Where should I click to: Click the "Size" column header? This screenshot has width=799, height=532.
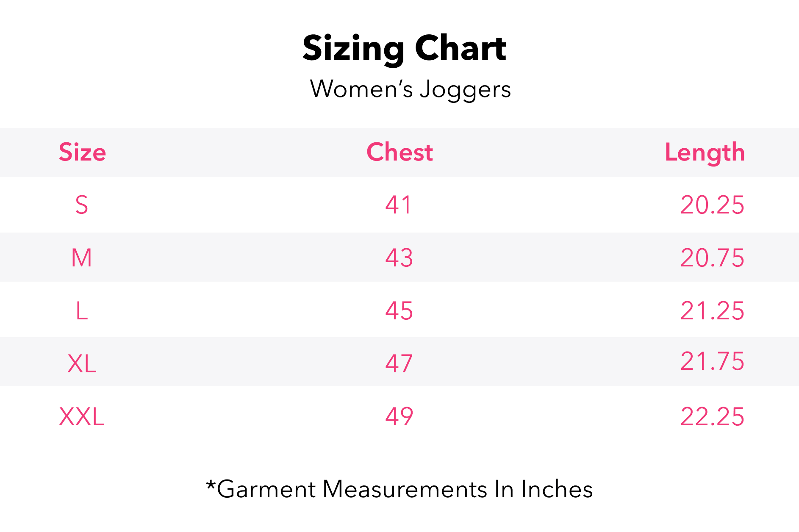pyautogui.click(x=82, y=152)
